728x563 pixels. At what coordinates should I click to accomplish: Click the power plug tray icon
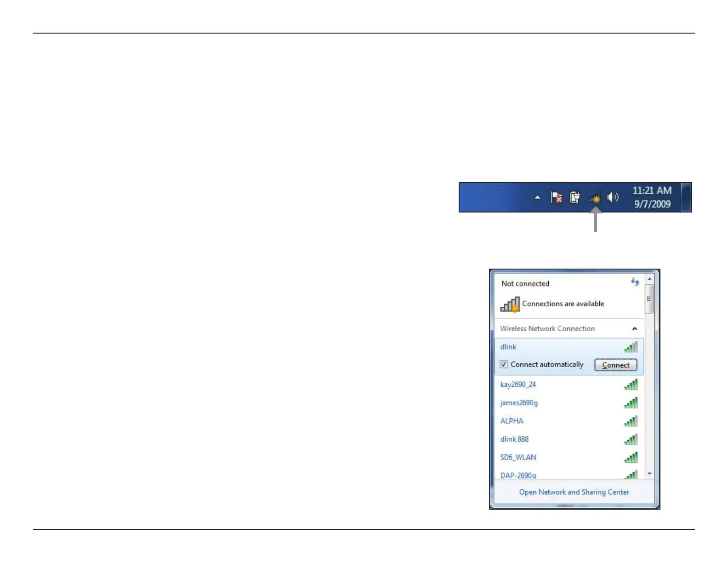click(575, 197)
